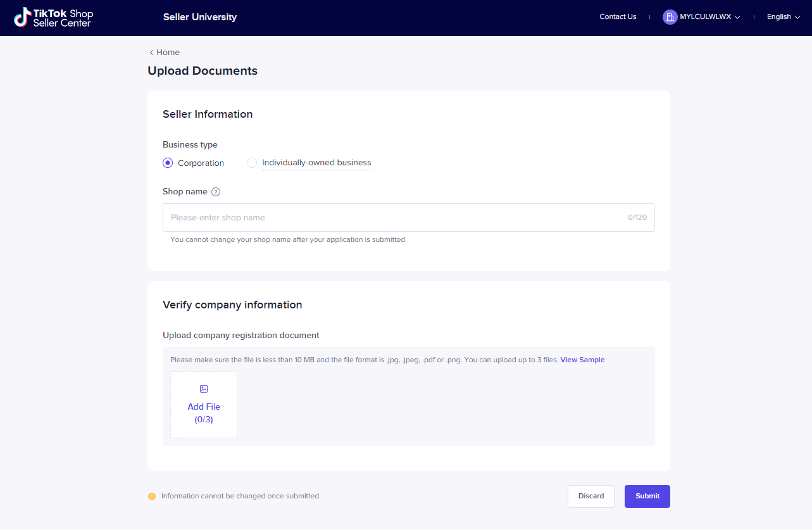Click the Individually-owned business label
This screenshot has height=530, width=812.
coord(316,163)
